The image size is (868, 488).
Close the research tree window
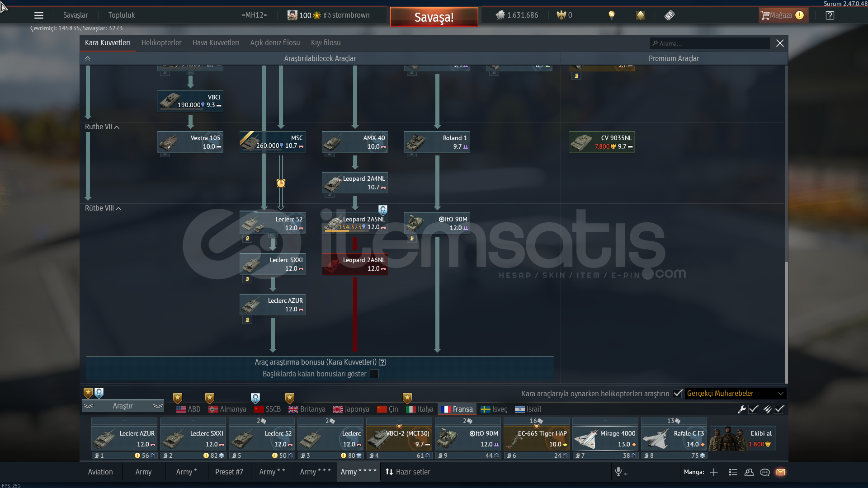(x=780, y=43)
